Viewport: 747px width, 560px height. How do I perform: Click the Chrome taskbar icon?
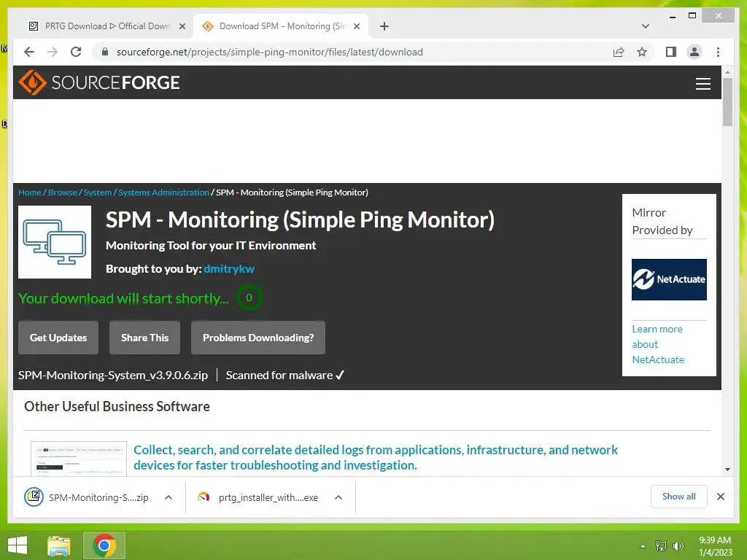pos(104,545)
